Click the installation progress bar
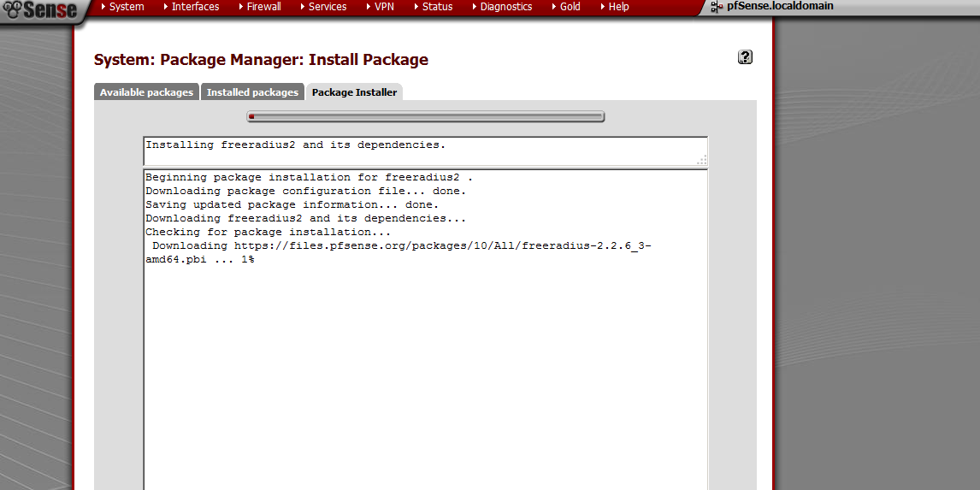Screen dimensions: 980x490 (x=425, y=117)
